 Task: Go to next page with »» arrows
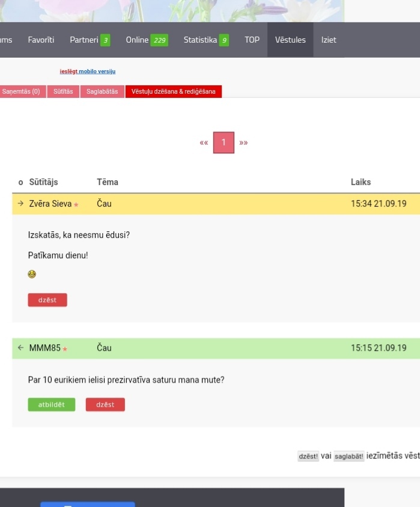pyautogui.click(x=243, y=143)
